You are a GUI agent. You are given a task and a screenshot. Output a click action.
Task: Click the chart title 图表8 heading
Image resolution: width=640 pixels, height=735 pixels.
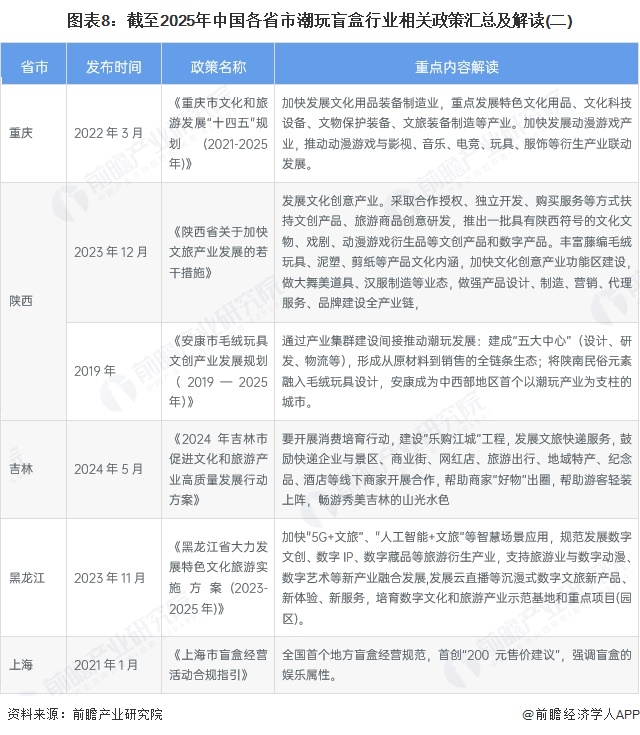click(x=320, y=19)
